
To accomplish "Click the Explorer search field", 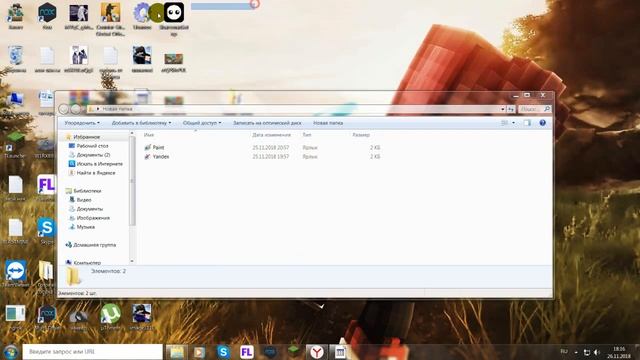I will tap(535, 109).
